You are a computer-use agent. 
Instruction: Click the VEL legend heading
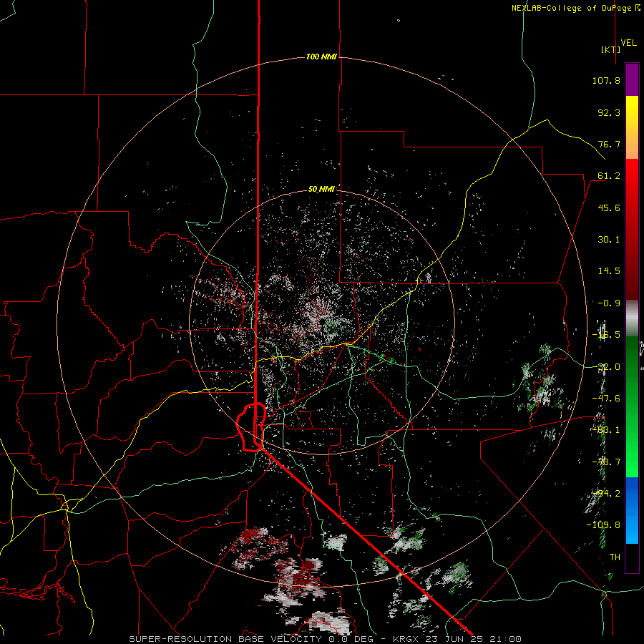point(628,43)
